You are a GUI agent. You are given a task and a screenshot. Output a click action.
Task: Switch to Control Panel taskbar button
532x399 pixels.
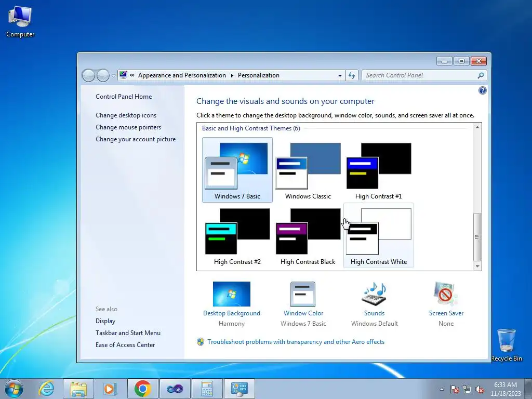239,389
